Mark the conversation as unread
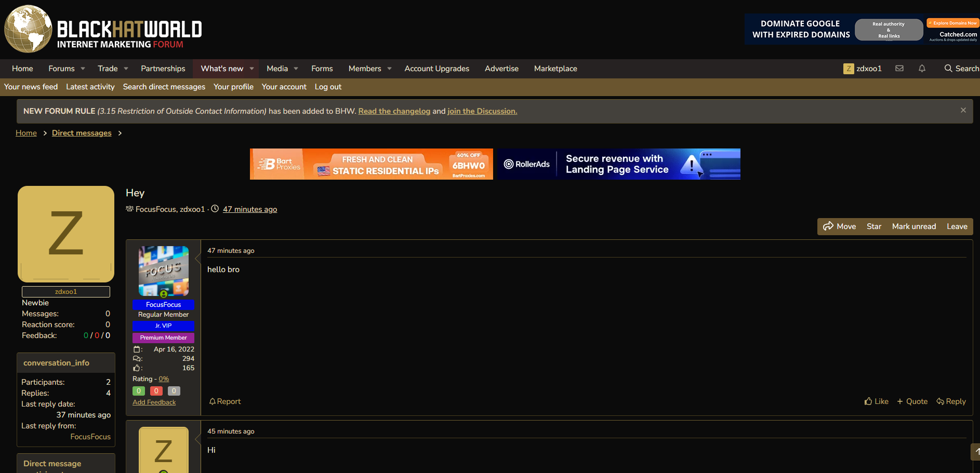 913,226
